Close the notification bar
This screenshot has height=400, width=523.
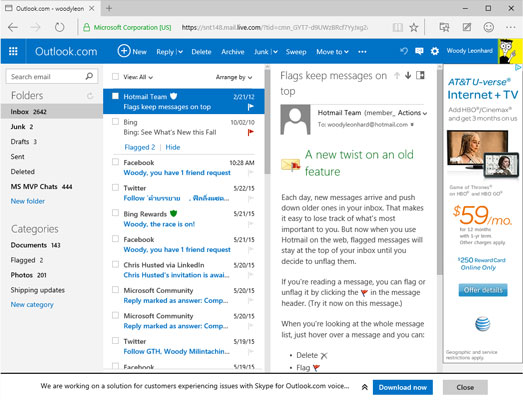pyautogui.click(x=465, y=387)
